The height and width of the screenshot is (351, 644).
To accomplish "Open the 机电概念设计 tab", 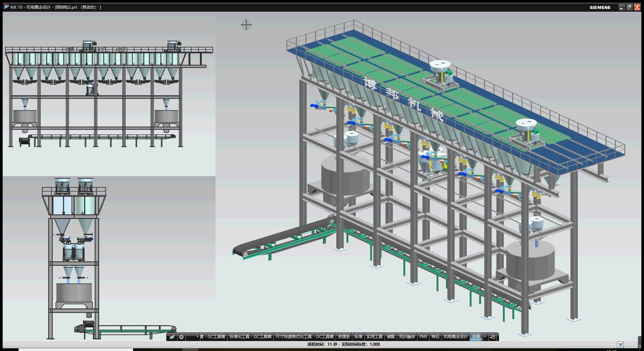I will pos(455,337).
